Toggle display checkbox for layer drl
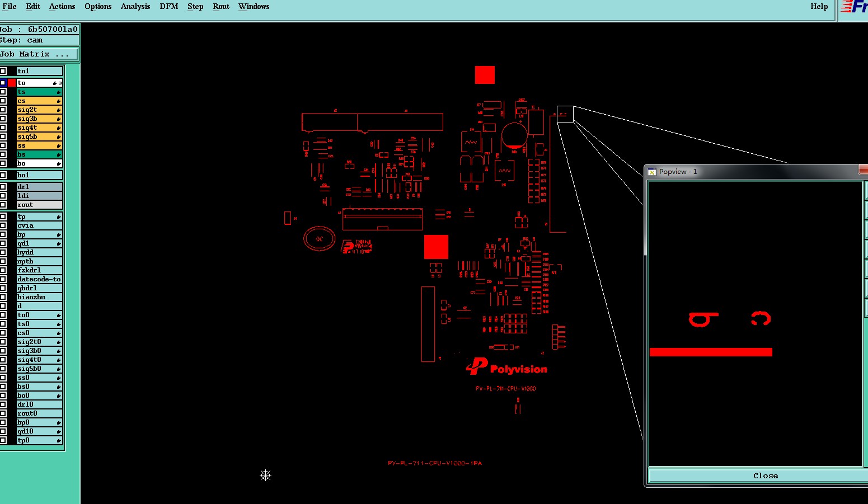868x504 pixels. (3, 187)
